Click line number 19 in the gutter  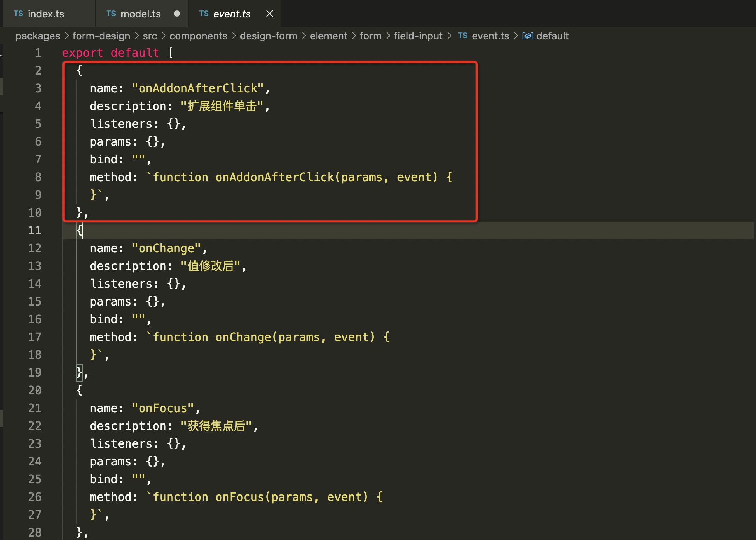[35, 372]
